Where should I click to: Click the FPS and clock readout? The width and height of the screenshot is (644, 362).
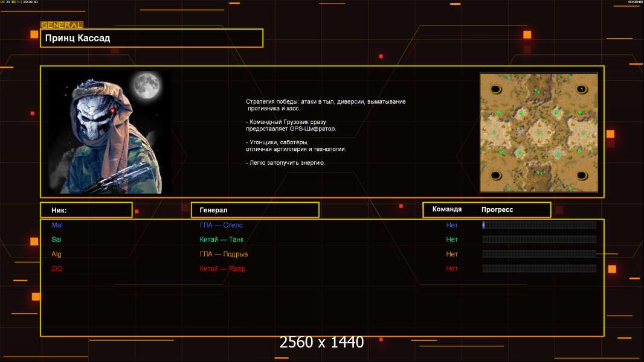pyautogui.click(x=19, y=2)
